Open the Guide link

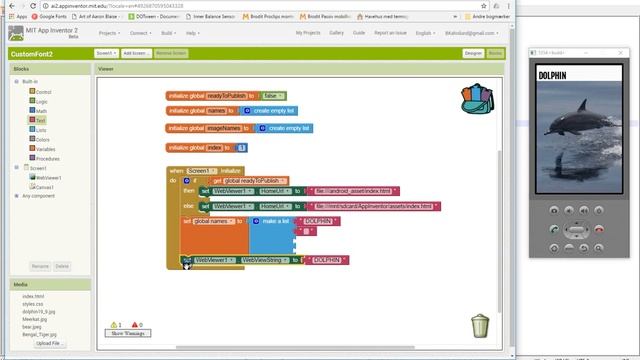point(359,33)
